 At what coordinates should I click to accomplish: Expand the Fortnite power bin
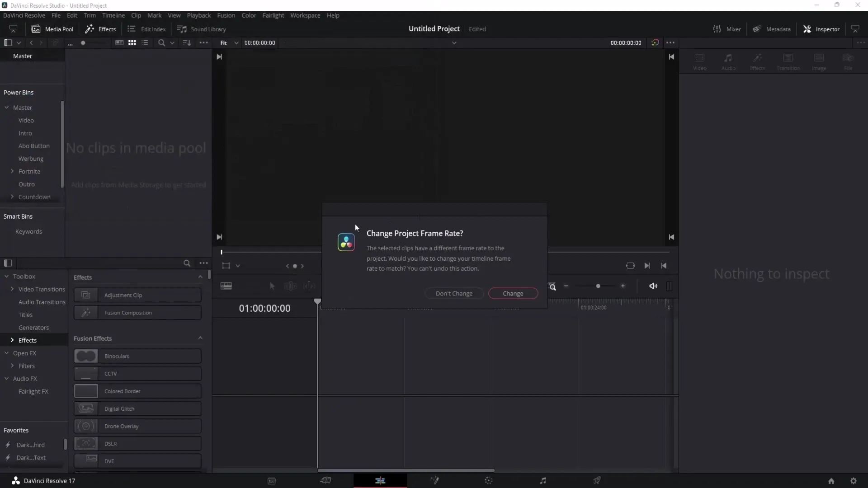[12, 171]
